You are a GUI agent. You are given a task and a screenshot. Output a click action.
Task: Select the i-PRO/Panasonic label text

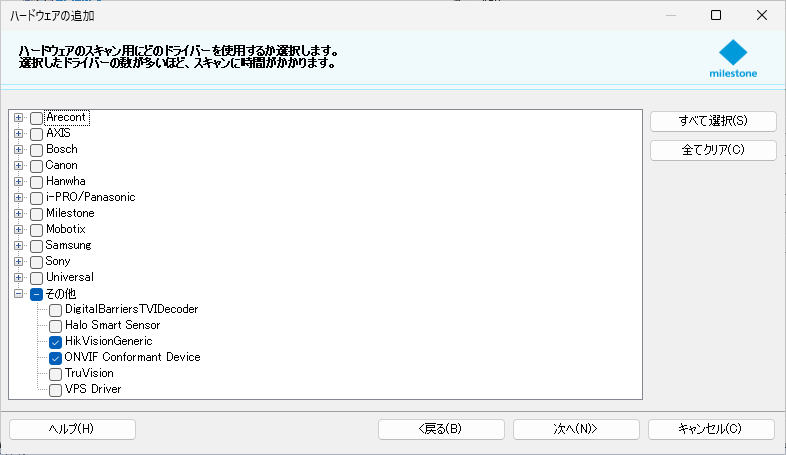click(91, 197)
